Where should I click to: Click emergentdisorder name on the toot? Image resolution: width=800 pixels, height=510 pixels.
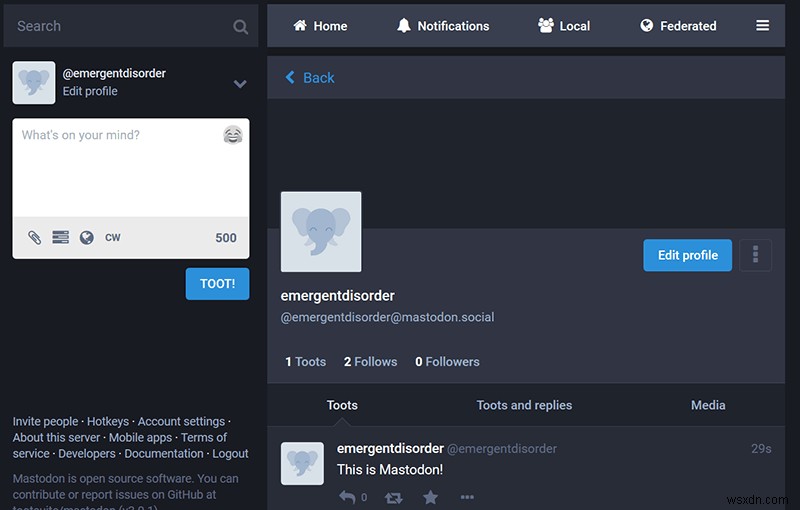pos(390,448)
